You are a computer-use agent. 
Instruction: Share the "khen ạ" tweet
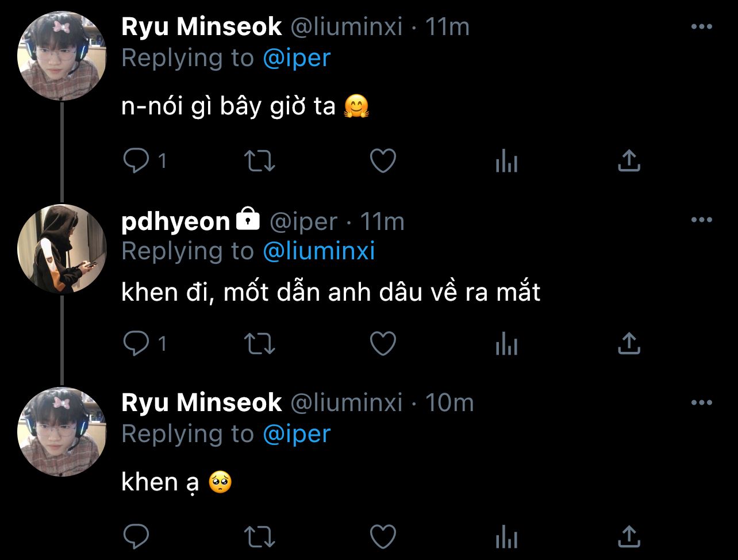pyautogui.click(x=629, y=536)
